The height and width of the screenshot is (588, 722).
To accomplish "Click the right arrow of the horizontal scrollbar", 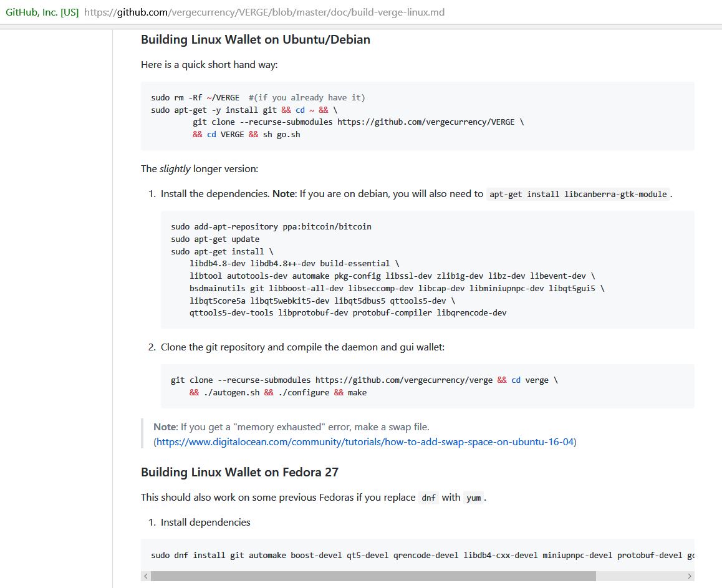I will (689, 576).
